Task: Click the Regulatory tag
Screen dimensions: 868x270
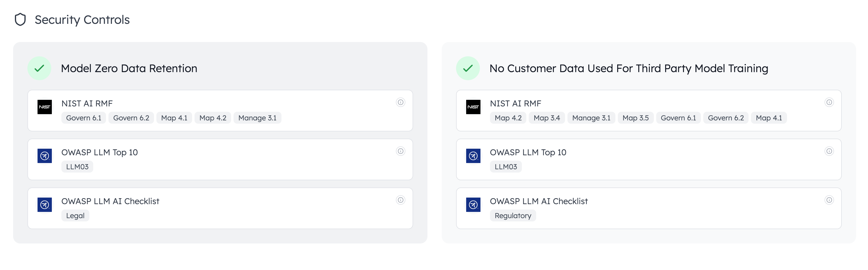Action: pyautogui.click(x=513, y=216)
